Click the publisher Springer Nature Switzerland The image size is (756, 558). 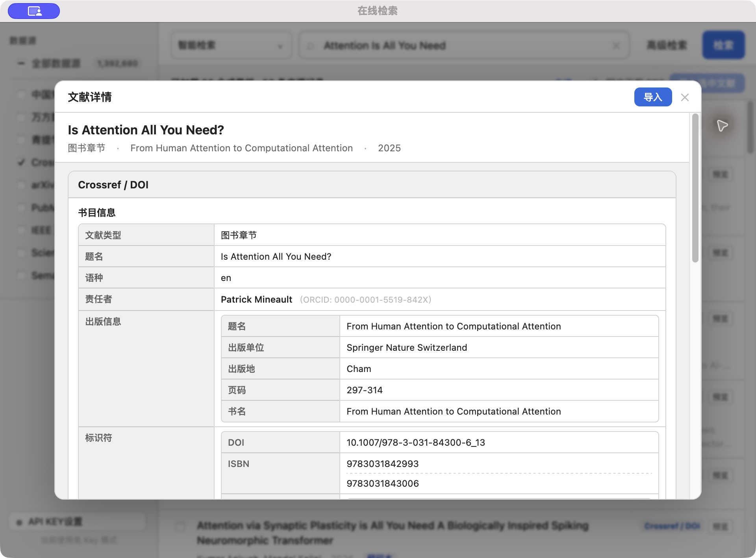[407, 348]
